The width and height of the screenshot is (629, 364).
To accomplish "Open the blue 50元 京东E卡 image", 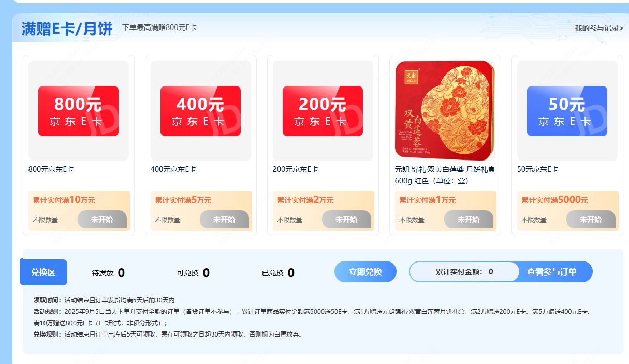I will [x=567, y=111].
